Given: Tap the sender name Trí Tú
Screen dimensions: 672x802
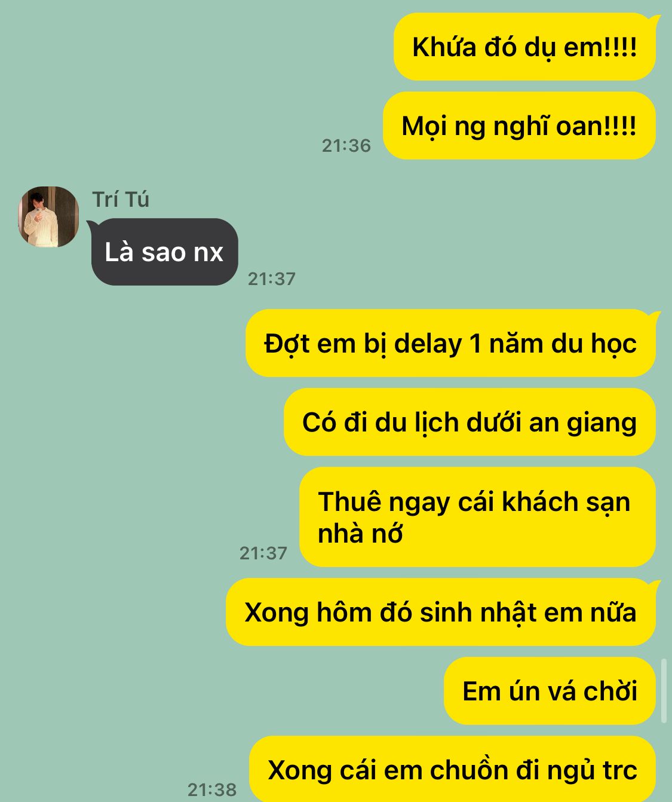Looking at the screenshot, I should [x=121, y=200].
